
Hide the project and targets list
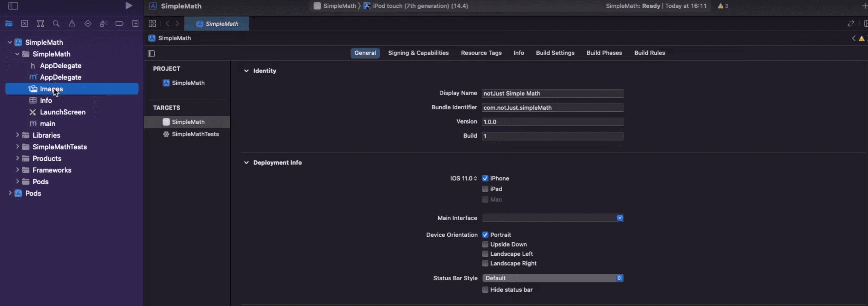151,53
